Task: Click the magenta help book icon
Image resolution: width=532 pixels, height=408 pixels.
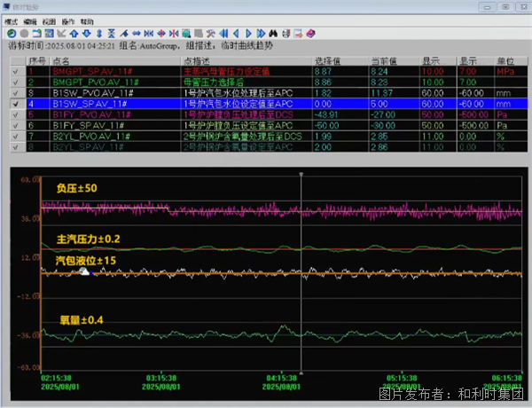Action: pyautogui.click(x=311, y=34)
